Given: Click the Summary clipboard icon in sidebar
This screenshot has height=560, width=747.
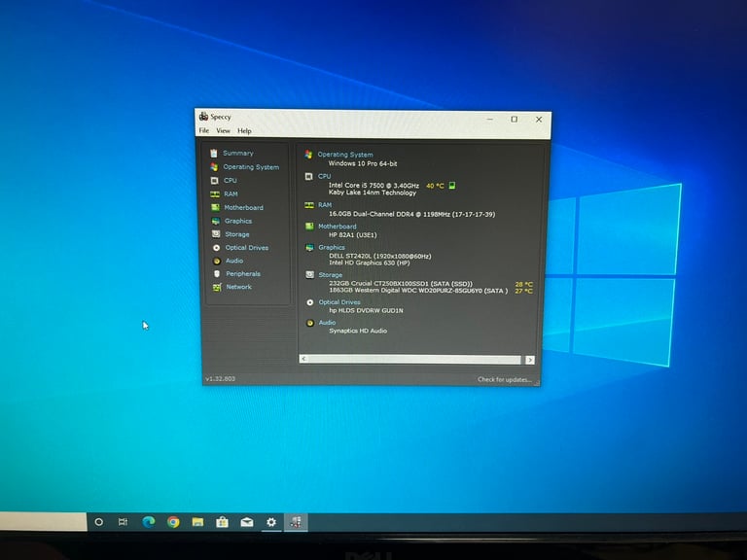Looking at the screenshot, I should [x=214, y=153].
